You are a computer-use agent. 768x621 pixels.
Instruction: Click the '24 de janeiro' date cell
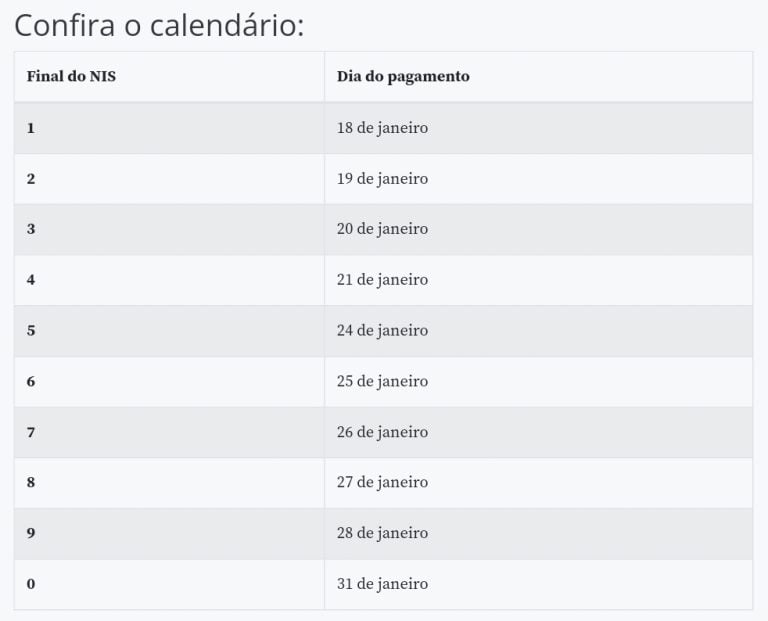click(538, 331)
